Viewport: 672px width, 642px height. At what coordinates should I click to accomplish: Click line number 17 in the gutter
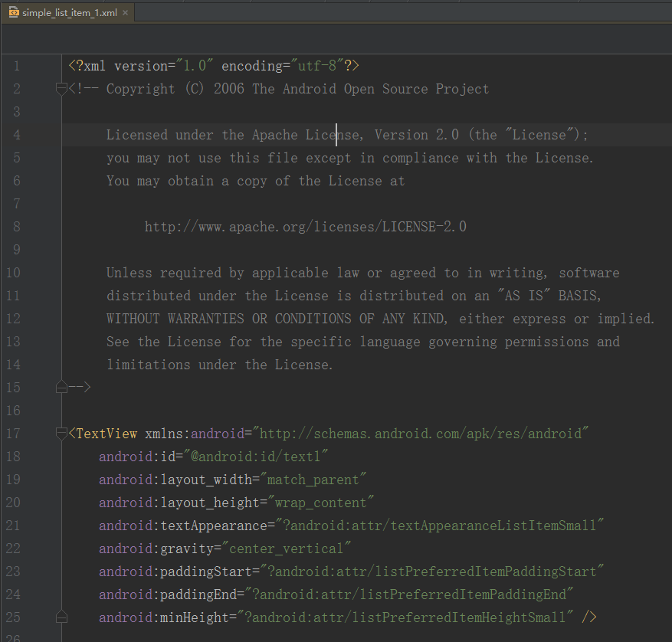(13, 434)
